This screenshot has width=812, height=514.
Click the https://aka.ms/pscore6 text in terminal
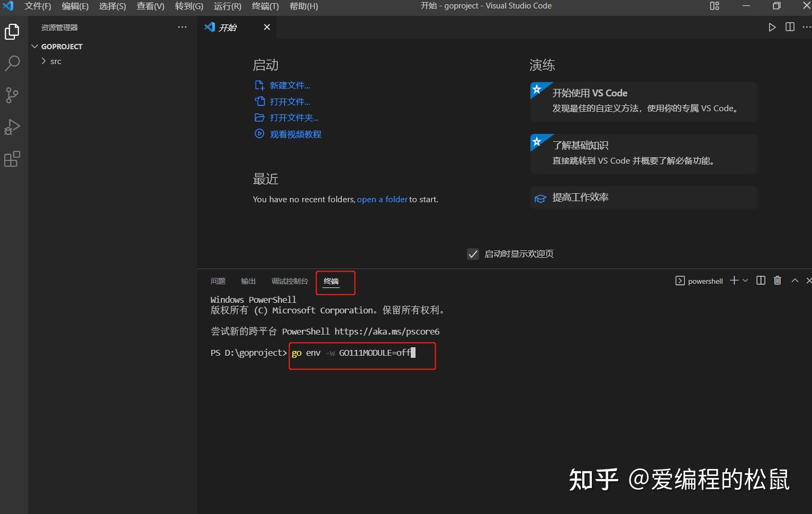(387, 332)
